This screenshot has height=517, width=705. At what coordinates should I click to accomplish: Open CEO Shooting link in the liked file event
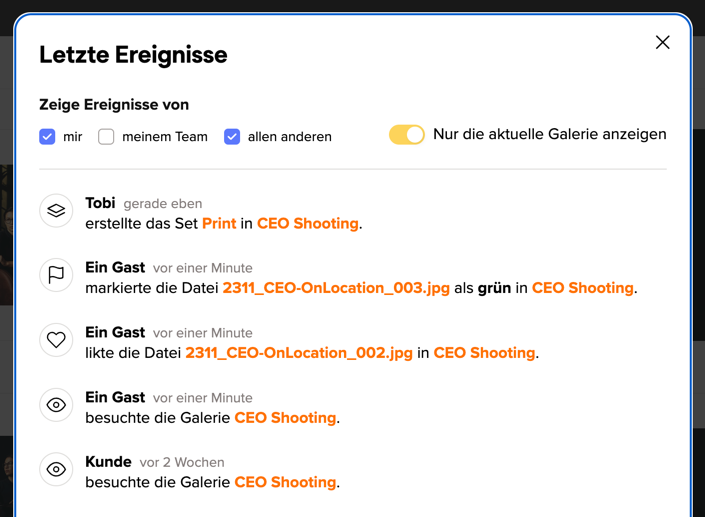pyautogui.click(x=484, y=353)
